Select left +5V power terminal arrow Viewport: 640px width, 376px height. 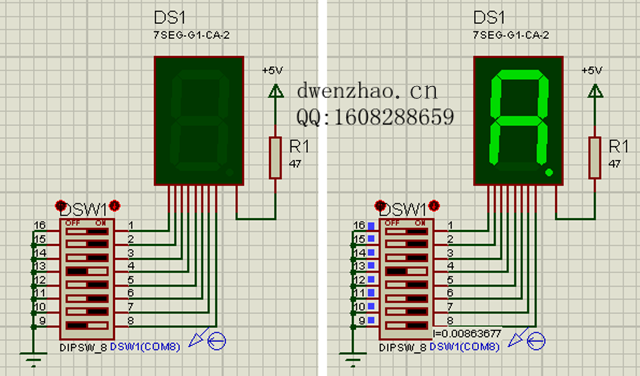point(276,91)
